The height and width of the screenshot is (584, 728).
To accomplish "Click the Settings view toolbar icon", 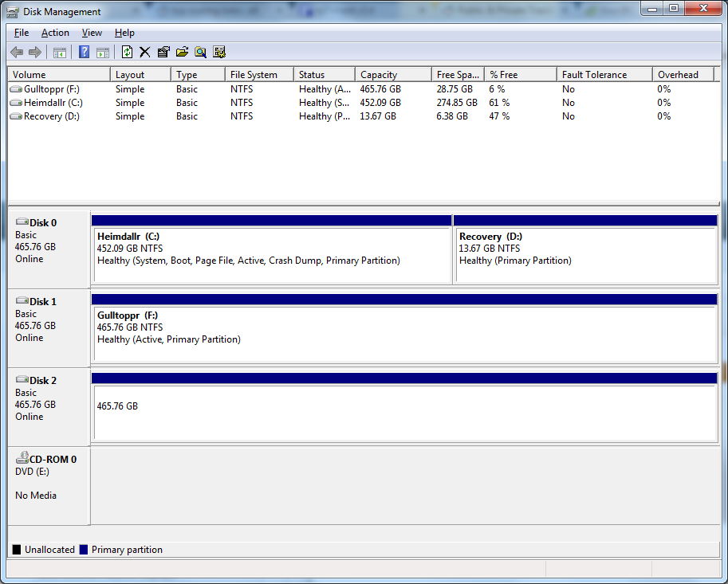I will click(x=219, y=52).
